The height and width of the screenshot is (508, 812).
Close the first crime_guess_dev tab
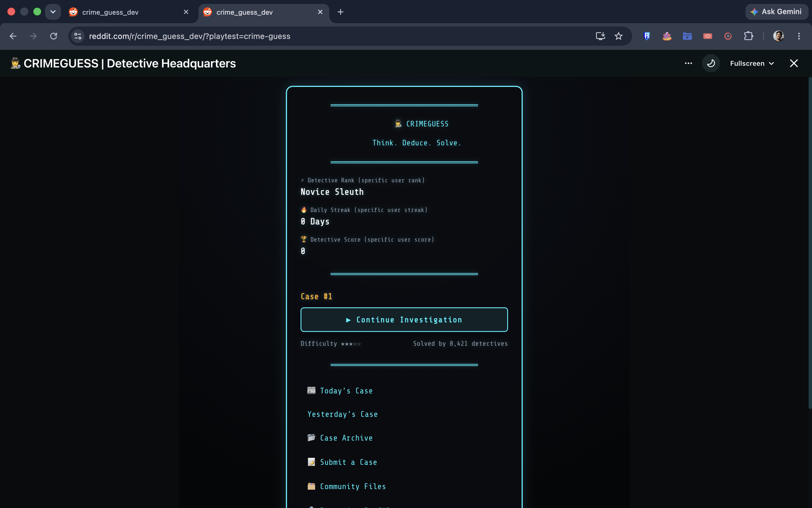186,12
